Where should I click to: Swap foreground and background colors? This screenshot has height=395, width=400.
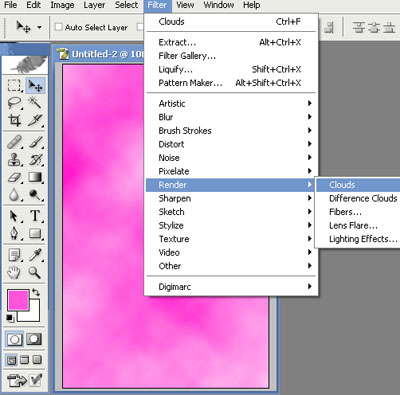(36, 293)
